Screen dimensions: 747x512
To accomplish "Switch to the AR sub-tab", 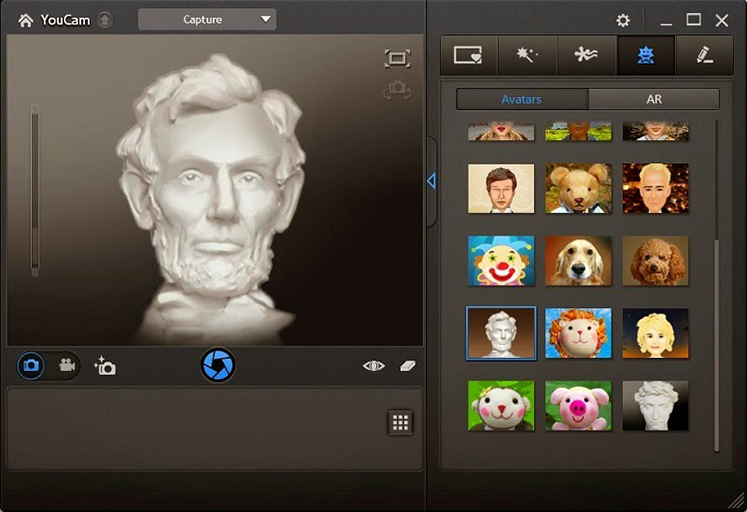I will [654, 100].
